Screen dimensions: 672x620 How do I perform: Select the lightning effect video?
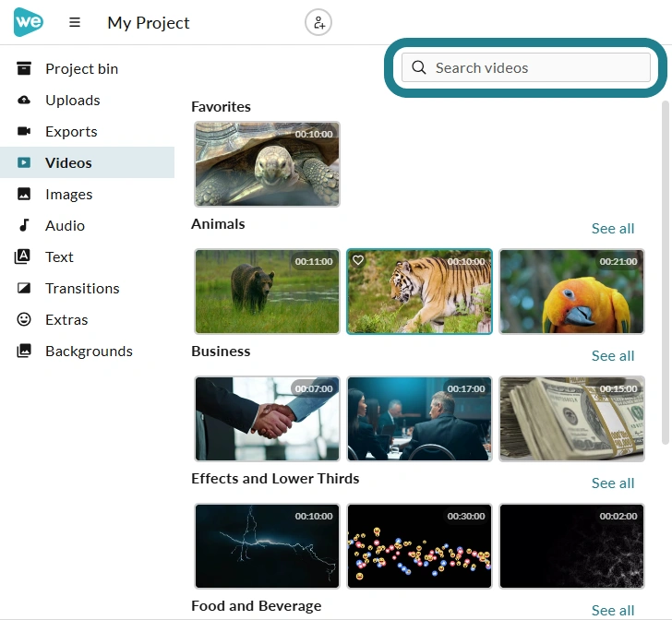coord(267,546)
